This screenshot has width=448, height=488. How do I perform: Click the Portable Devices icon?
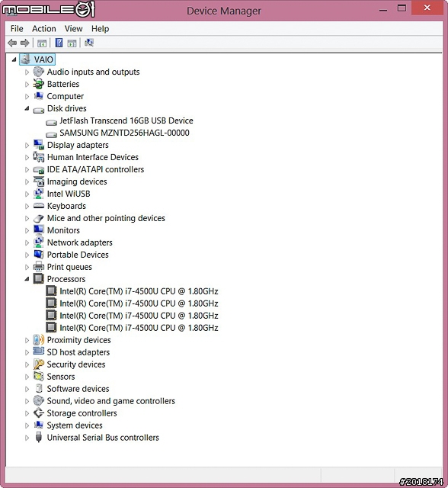tap(39, 254)
